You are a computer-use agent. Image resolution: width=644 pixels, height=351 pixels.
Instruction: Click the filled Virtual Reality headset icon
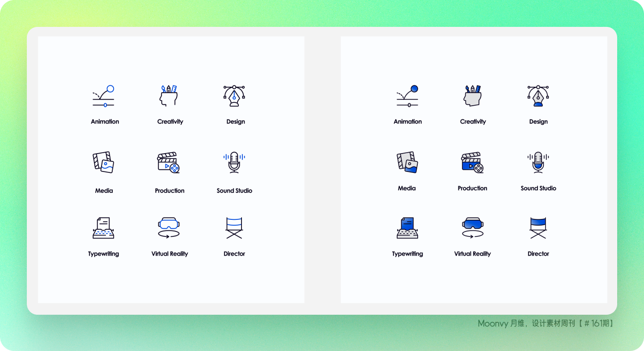click(x=472, y=228)
